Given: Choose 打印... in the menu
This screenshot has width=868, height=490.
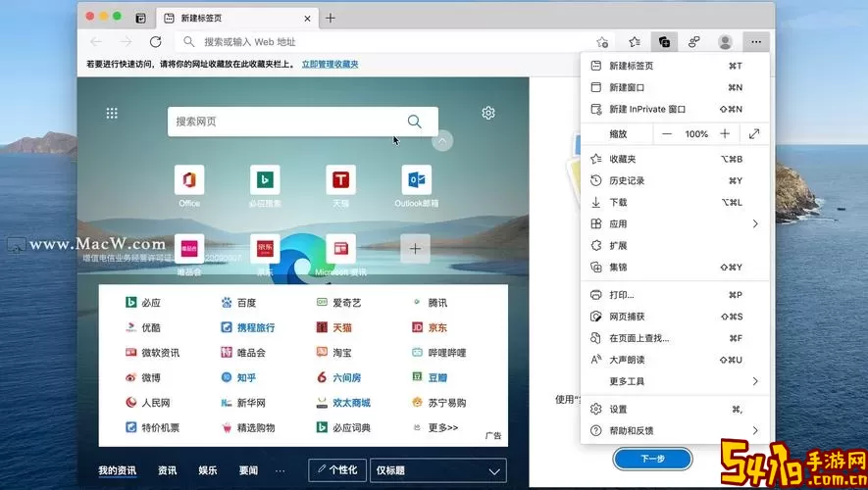Looking at the screenshot, I should (x=674, y=295).
